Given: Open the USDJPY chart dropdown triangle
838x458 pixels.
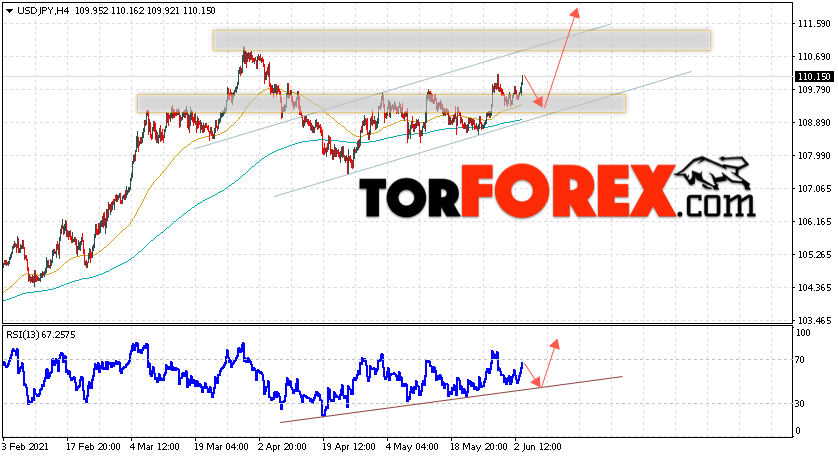Looking at the screenshot, I should coord(10,11).
